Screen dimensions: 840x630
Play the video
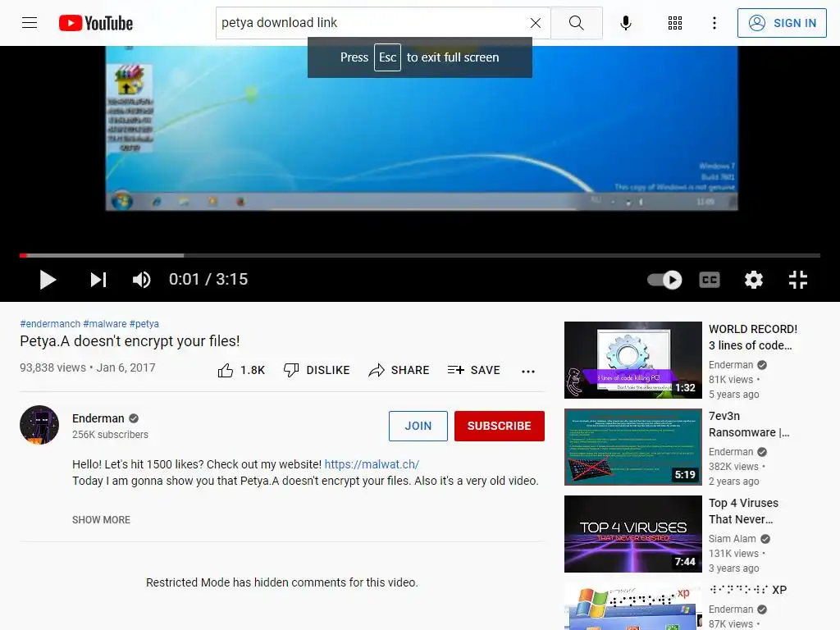[48, 280]
